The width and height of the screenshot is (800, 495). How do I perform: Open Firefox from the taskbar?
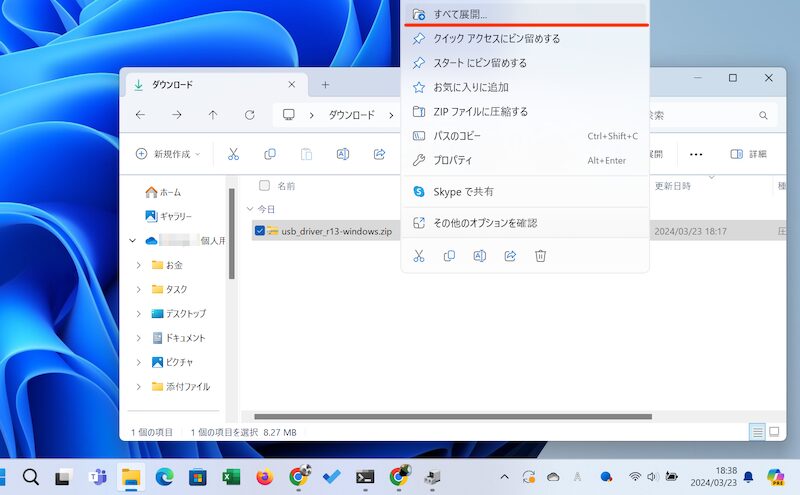pos(264,477)
